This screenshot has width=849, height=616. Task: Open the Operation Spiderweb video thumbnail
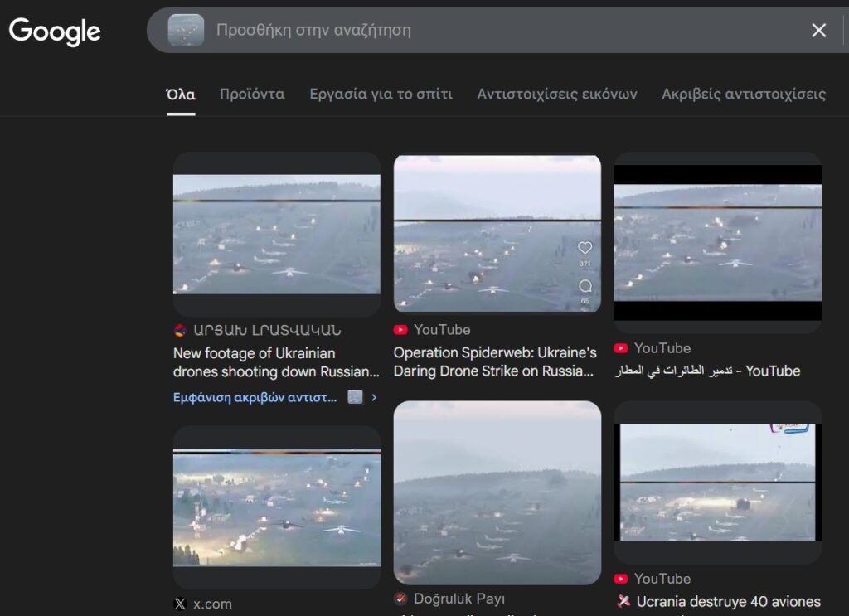tap(497, 233)
